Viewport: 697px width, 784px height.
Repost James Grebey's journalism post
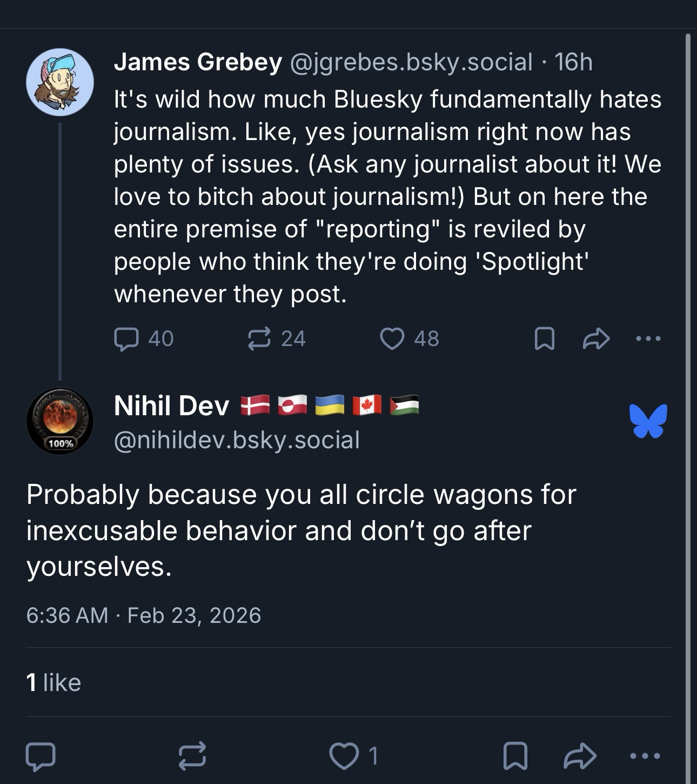point(259,339)
